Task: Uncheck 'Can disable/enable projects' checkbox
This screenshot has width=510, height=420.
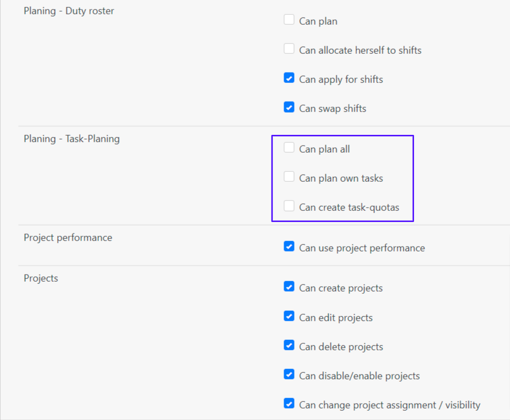Action: (x=289, y=374)
